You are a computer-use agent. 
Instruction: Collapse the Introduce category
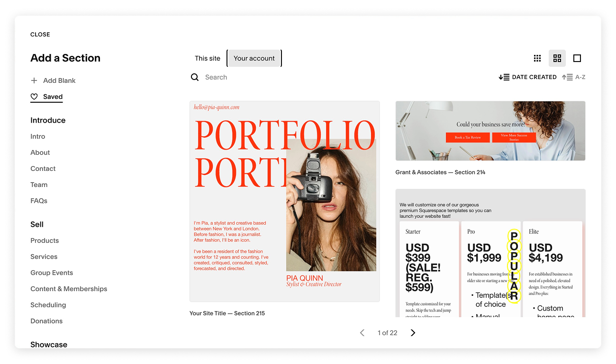pyautogui.click(x=48, y=120)
